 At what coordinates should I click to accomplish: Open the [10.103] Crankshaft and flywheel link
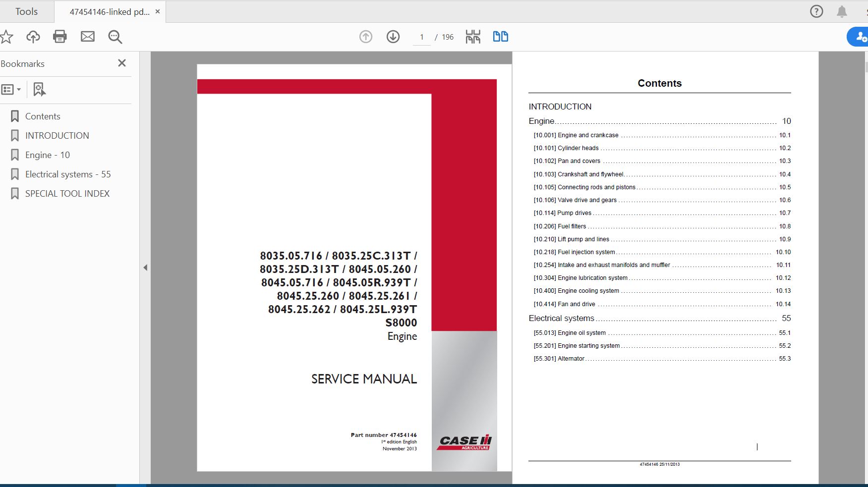[x=662, y=174]
